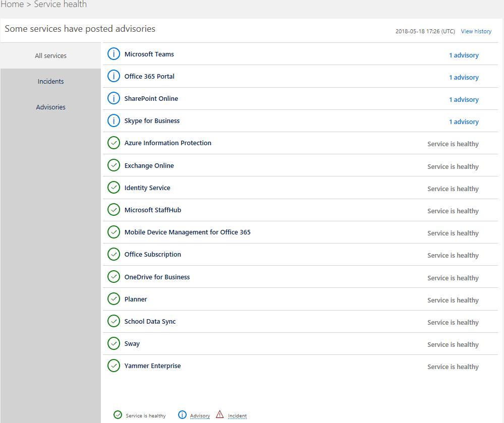The height and width of the screenshot is (423, 504).
Task: Click the Exchange Online service name
Action: pyautogui.click(x=149, y=165)
